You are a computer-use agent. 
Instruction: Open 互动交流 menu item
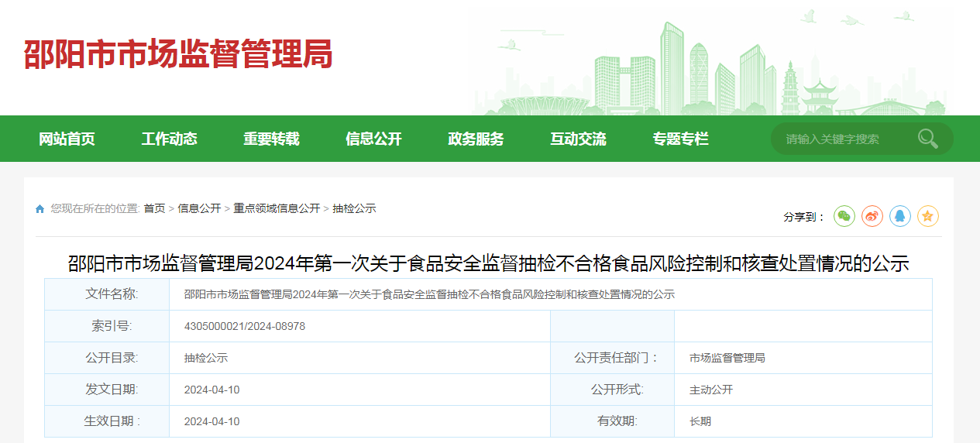pyautogui.click(x=579, y=139)
